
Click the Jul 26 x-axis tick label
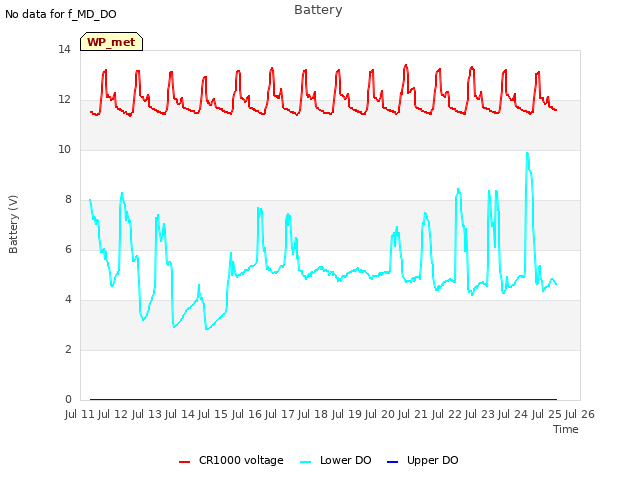point(580,414)
